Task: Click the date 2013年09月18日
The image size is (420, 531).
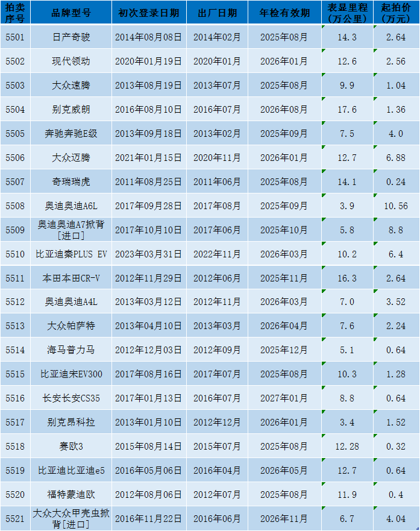Action: [x=149, y=133]
